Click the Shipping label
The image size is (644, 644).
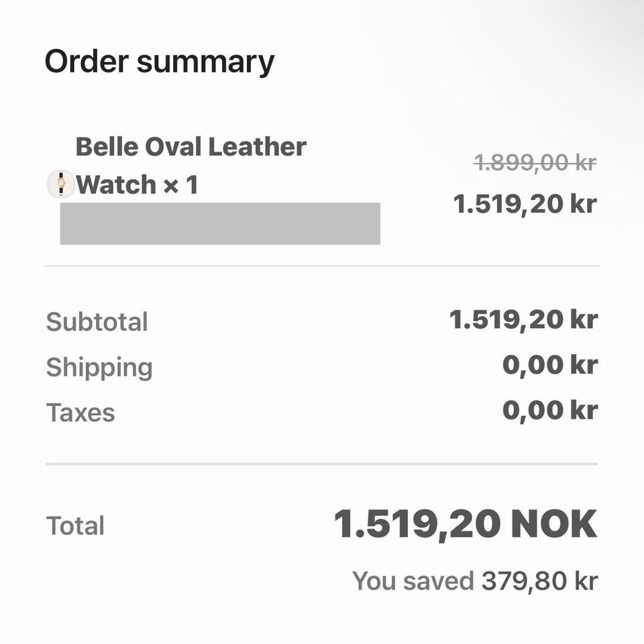pos(99,368)
